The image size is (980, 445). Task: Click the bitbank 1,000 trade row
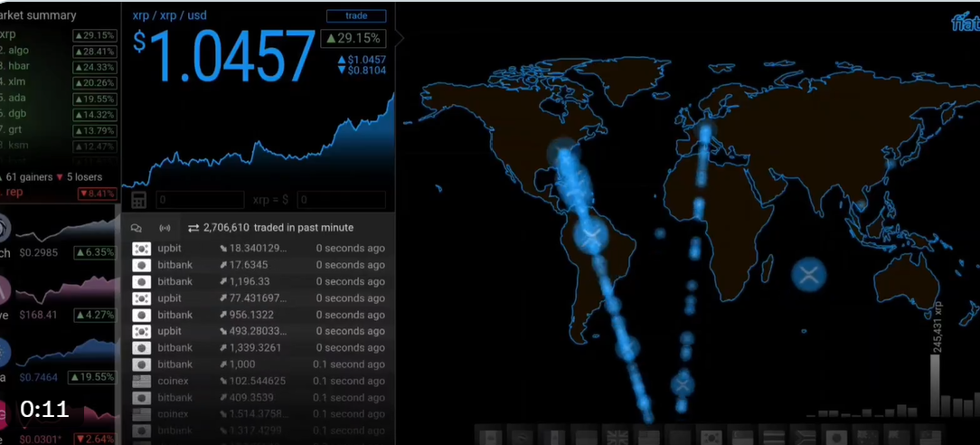[x=259, y=365]
